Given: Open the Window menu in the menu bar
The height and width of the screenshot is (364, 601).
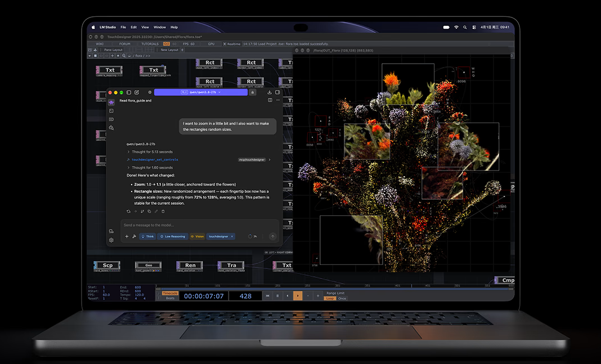Looking at the screenshot, I should pos(159,27).
